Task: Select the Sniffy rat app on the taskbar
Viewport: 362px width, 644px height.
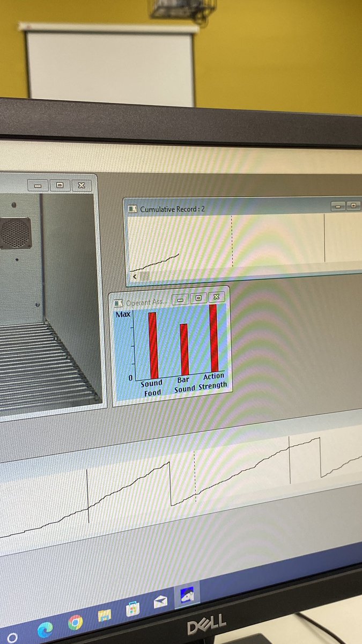Action: pos(187,595)
